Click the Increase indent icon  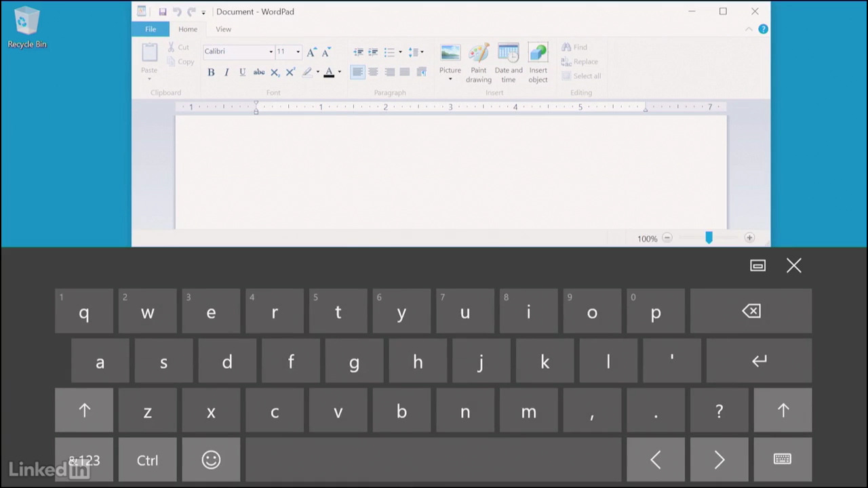[373, 52]
